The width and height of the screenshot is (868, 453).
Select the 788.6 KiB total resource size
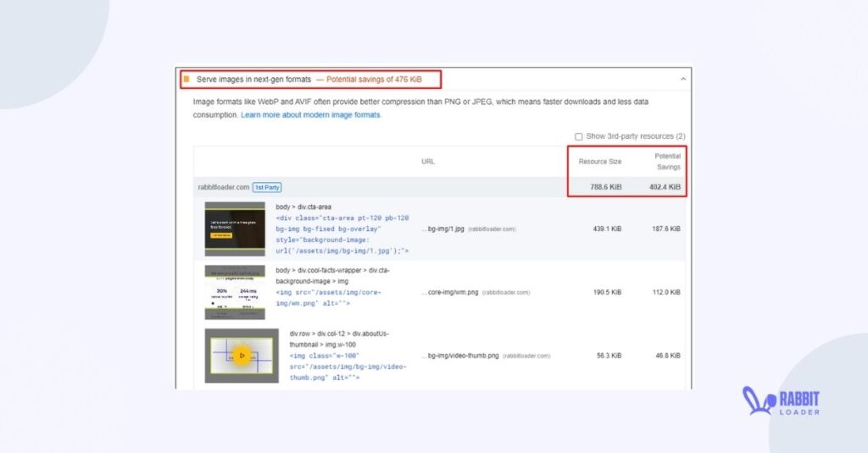tap(605, 187)
